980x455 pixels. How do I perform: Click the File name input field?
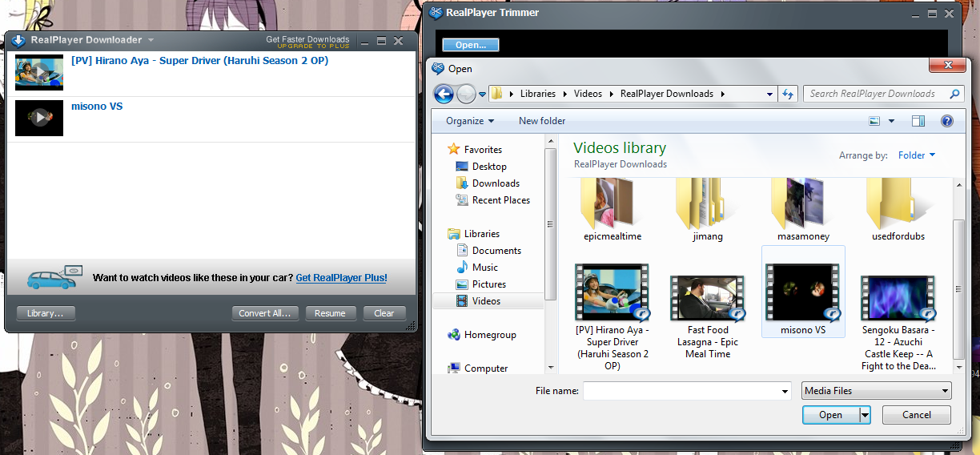pos(681,391)
